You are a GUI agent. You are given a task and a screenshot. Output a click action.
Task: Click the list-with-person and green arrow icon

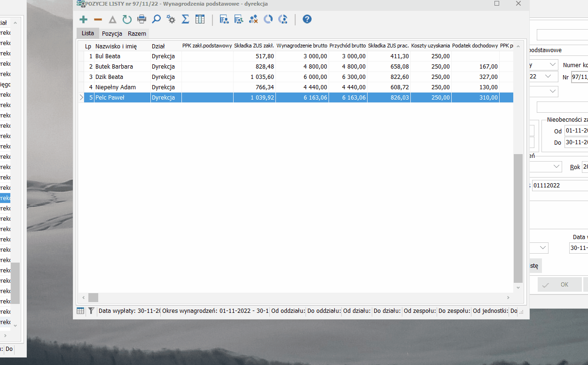[239, 19]
